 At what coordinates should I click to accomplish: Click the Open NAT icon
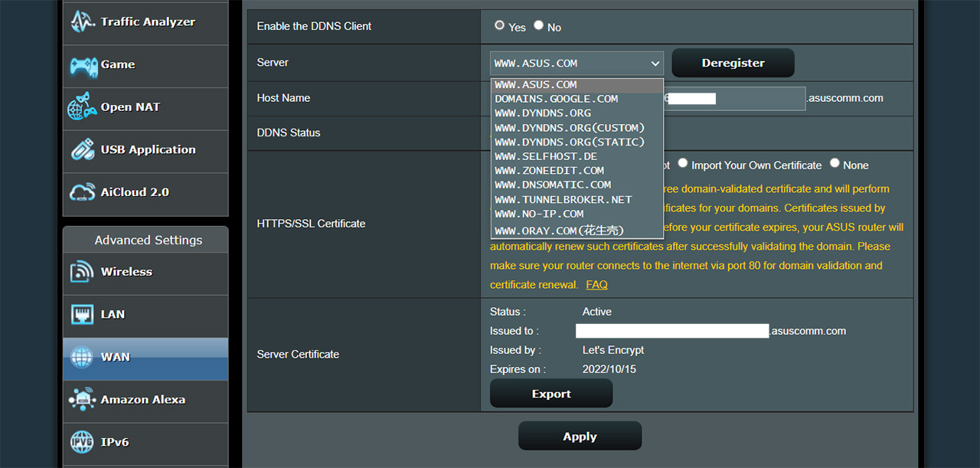83,107
